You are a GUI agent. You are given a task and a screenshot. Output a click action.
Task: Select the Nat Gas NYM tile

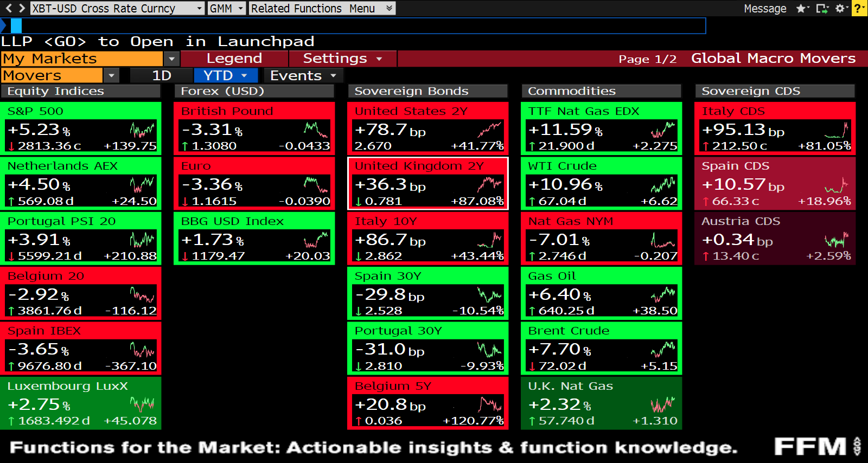point(602,239)
